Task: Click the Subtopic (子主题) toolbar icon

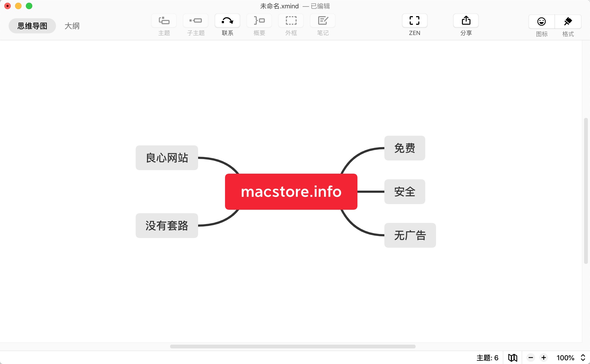Action: click(x=196, y=21)
